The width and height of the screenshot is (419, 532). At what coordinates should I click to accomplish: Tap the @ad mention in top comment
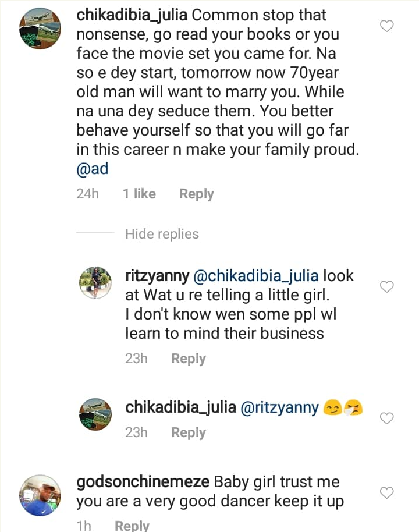[93, 169]
